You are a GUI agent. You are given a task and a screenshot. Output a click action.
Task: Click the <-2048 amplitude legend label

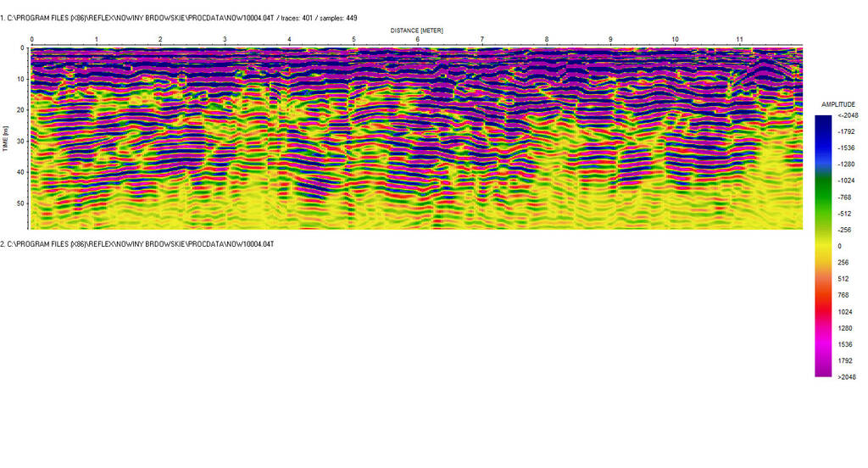pos(847,115)
